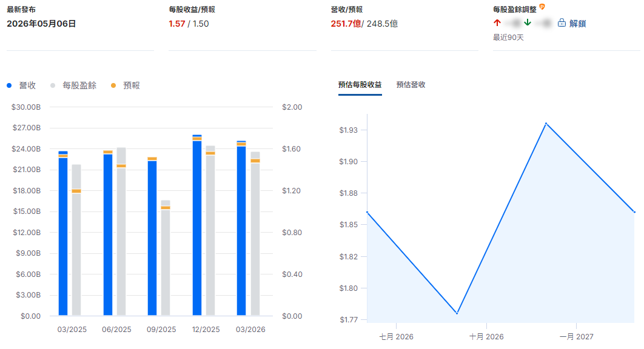Click the blue revenue bar for 12/2025
Viewport: 644px width, 349px height.
click(197, 225)
